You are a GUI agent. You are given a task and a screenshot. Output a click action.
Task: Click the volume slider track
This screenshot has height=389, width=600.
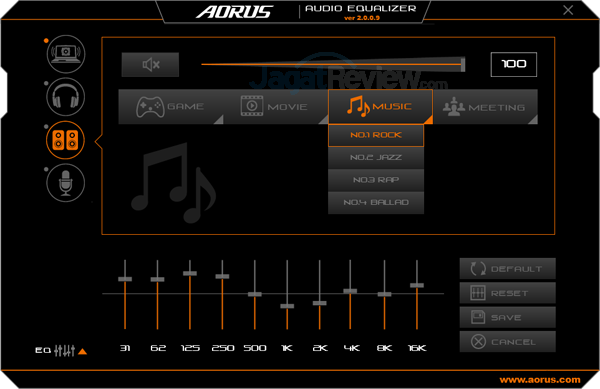click(332, 64)
